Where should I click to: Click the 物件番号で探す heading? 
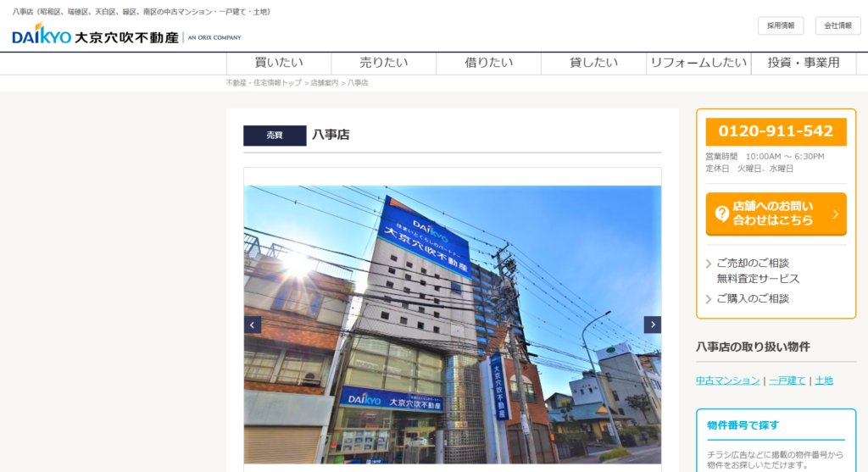coord(743,425)
